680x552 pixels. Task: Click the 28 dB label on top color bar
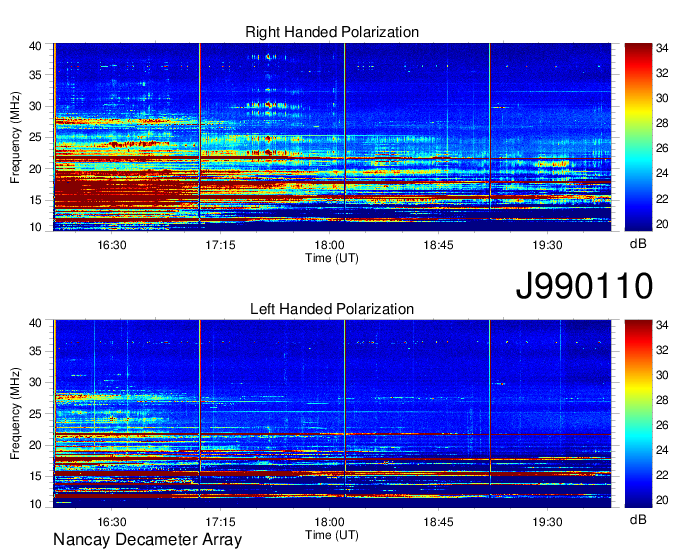tap(662, 124)
